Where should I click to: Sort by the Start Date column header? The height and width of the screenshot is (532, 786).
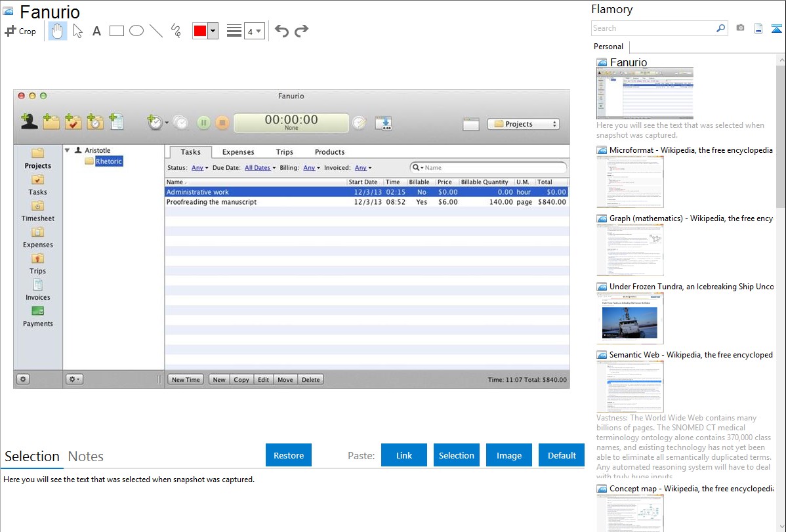click(x=363, y=182)
